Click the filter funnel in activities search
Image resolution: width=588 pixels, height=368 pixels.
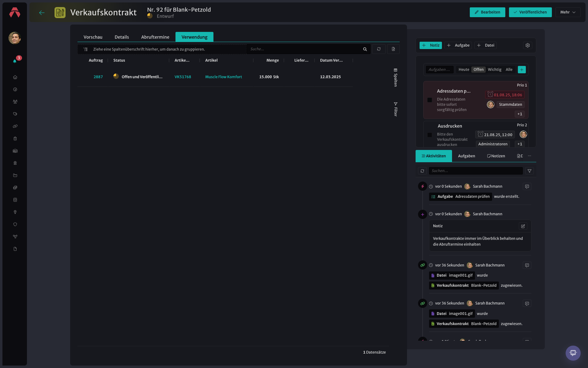tap(530, 171)
